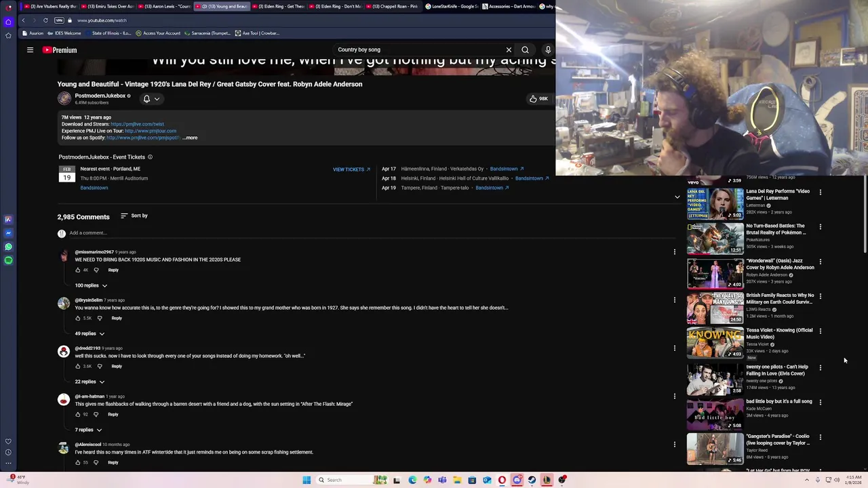Go to YouTube Premium home logo

(x=60, y=49)
